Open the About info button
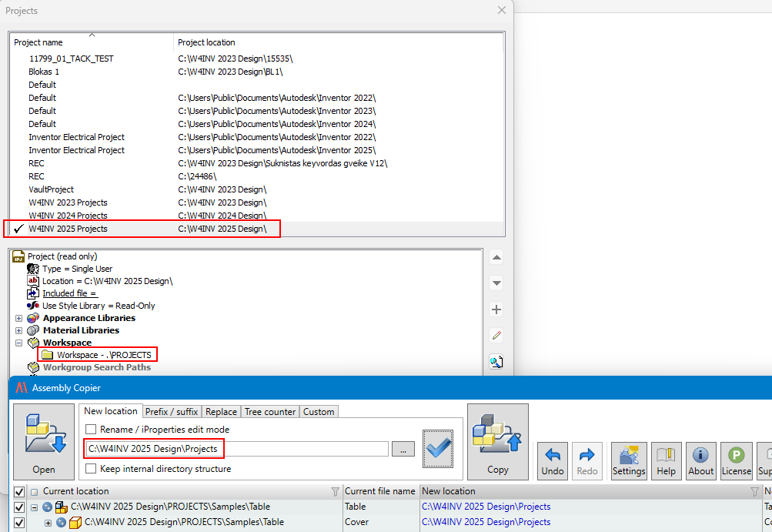Image resolution: width=772 pixels, height=532 pixels. (x=700, y=461)
